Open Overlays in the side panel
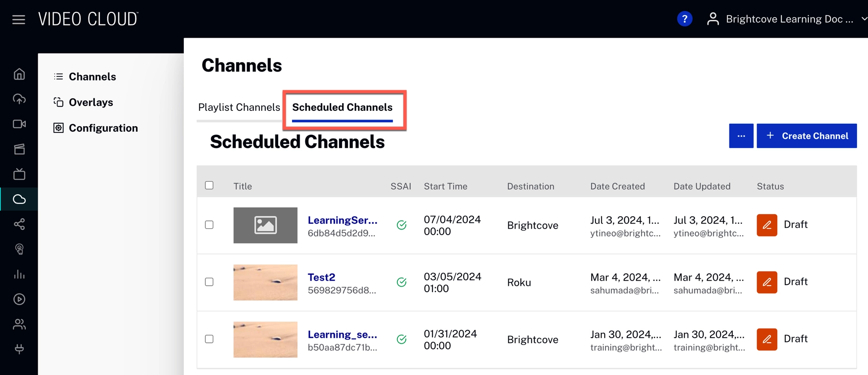The width and height of the screenshot is (868, 375). (91, 102)
